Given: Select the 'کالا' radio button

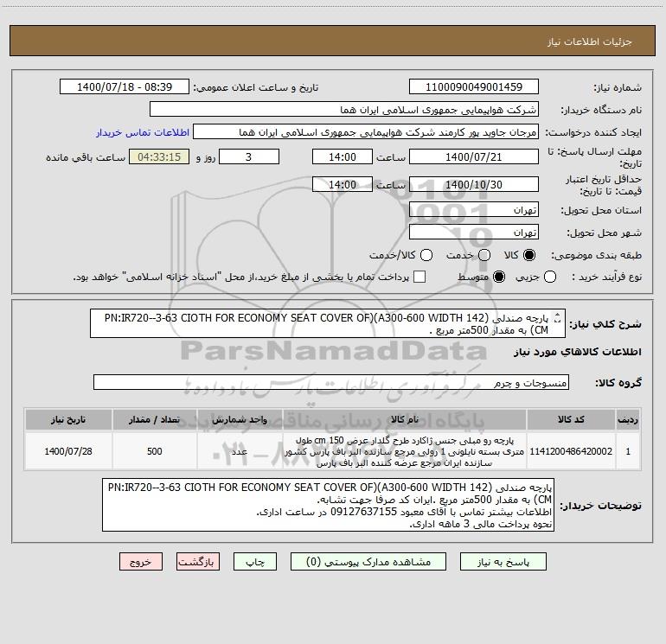Looking at the screenshot, I should pyautogui.click(x=529, y=255).
